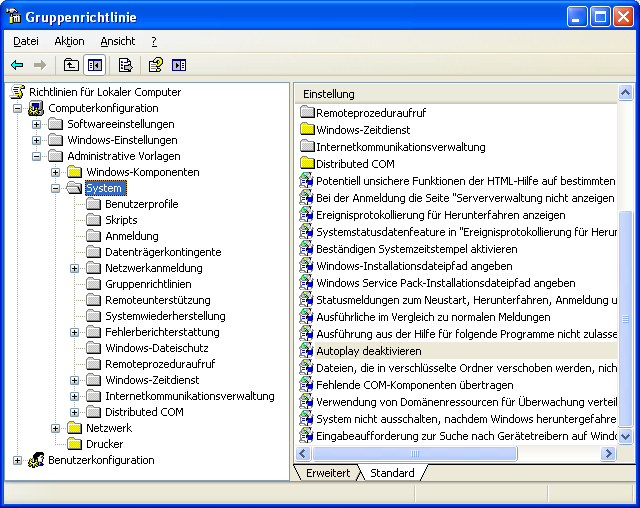Image resolution: width=640 pixels, height=508 pixels.
Task: Select the Gruppenrichtlinien folder in tree
Action: [148, 284]
